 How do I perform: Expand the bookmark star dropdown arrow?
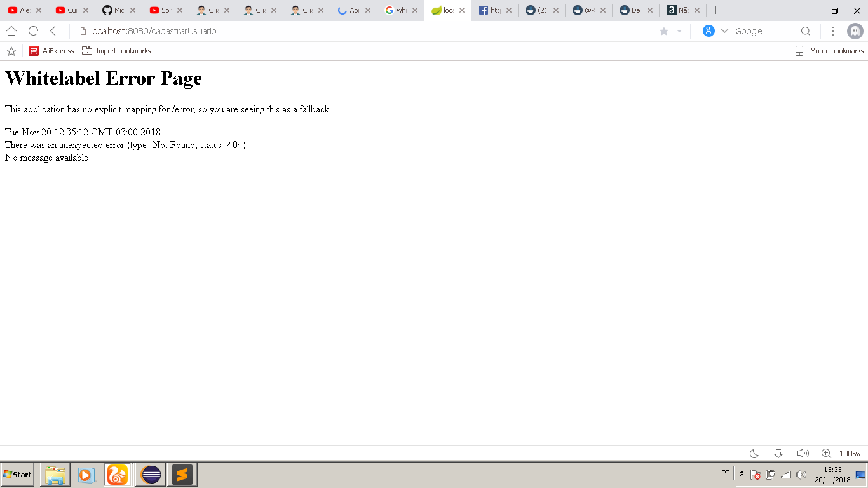[x=679, y=31]
